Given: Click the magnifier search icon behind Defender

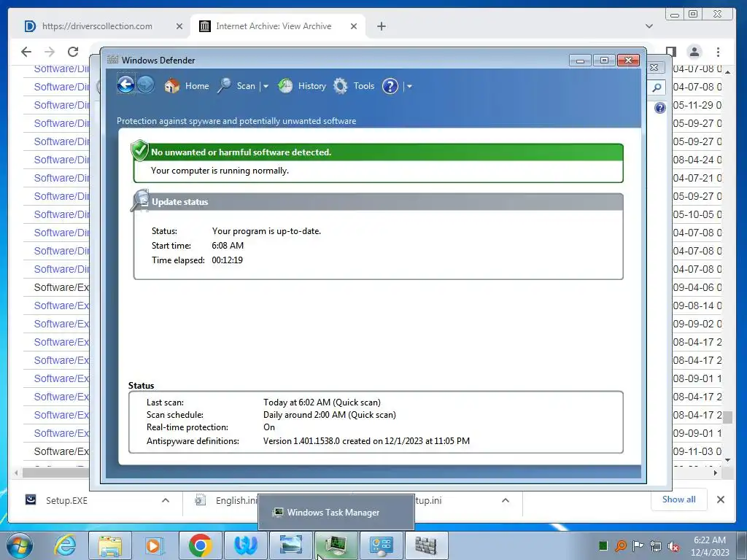Looking at the screenshot, I should (657, 87).
